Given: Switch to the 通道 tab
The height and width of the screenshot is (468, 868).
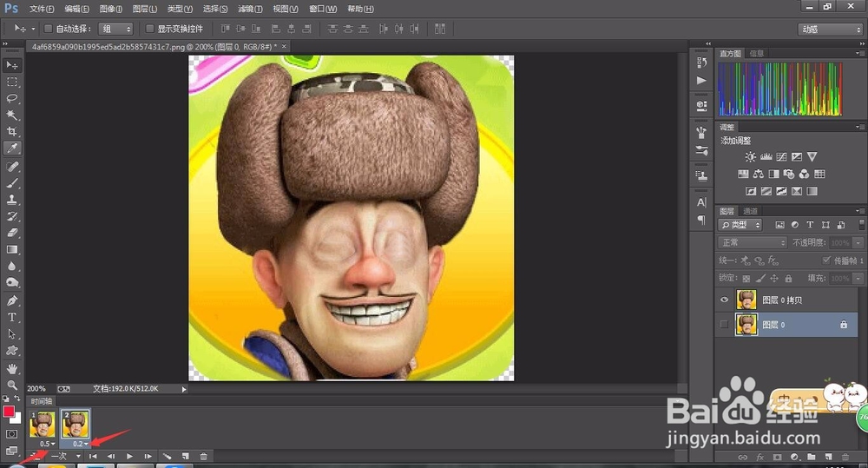Looking at the screenshot, I should point(750,211).
